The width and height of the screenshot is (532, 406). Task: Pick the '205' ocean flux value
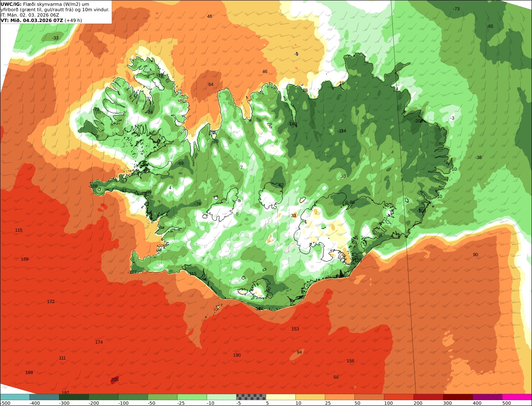coord(115,380)
